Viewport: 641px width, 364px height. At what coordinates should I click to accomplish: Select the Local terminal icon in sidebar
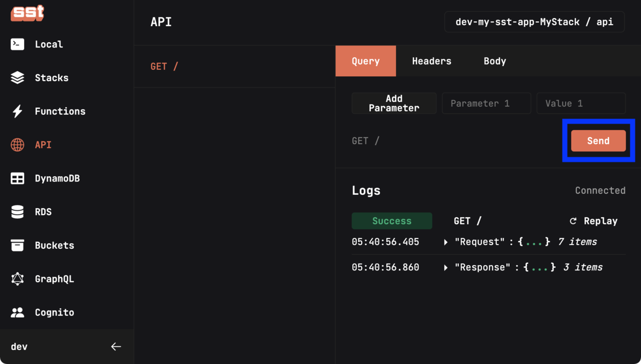point(17,44)
